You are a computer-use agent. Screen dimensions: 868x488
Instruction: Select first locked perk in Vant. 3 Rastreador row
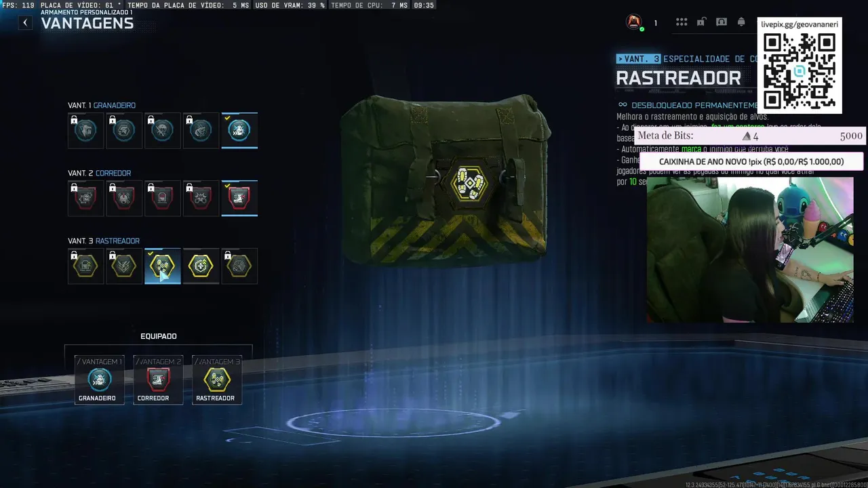coord(85,266)
